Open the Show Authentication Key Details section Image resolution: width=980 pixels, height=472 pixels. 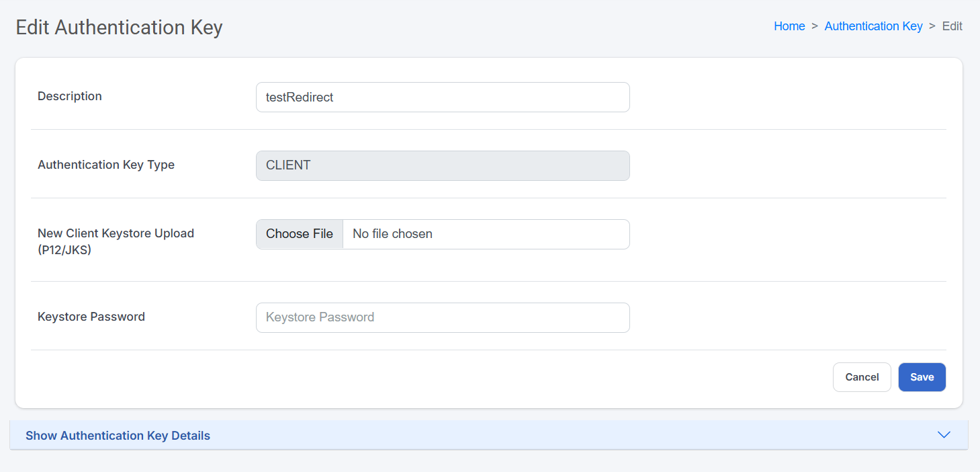pos(118,435)
